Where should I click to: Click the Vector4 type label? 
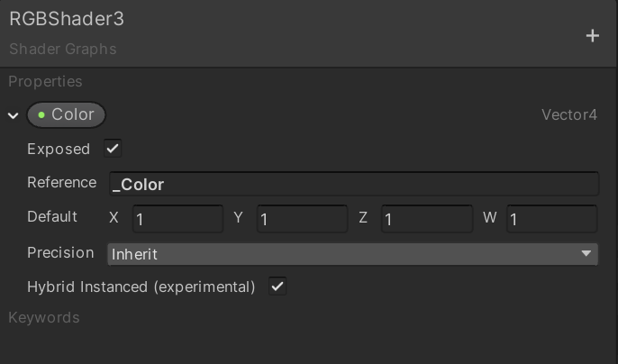click(568, 115)
